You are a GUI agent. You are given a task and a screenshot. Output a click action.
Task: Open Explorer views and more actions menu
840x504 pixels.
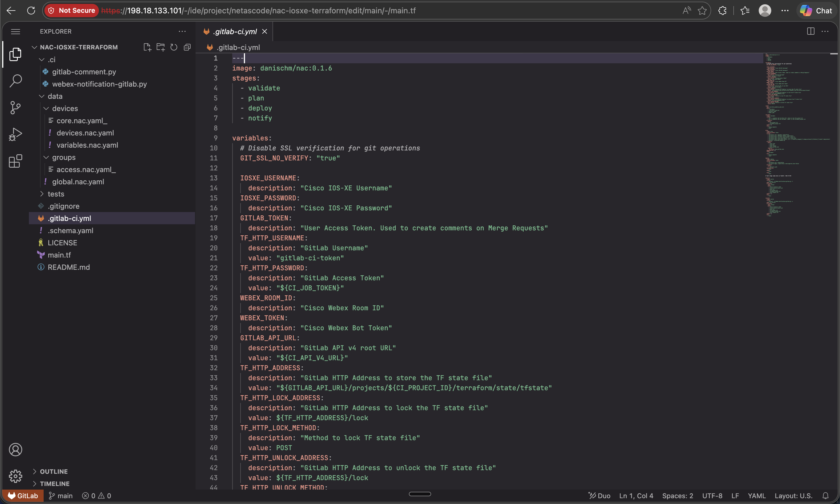182,32
